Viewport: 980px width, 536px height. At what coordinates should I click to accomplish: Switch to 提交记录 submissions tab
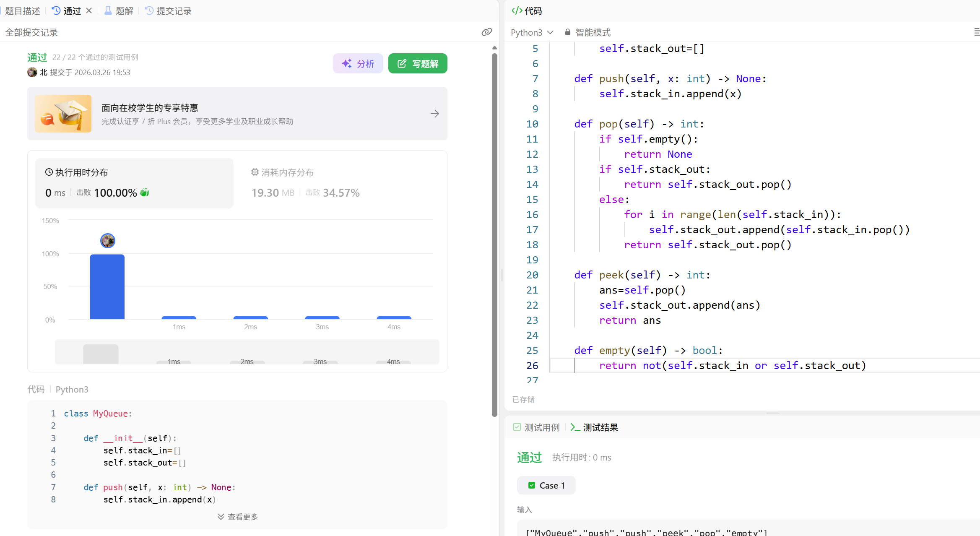[169, 10]
